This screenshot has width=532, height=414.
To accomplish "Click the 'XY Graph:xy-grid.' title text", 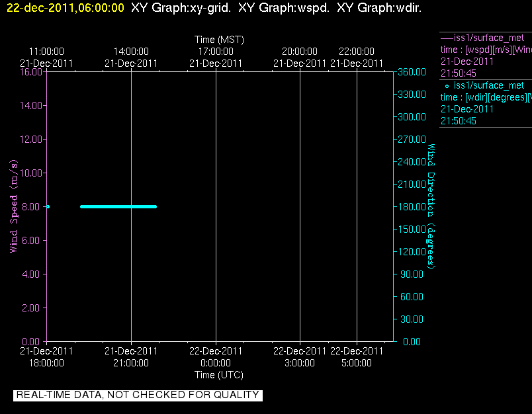I will pos(181,8).
